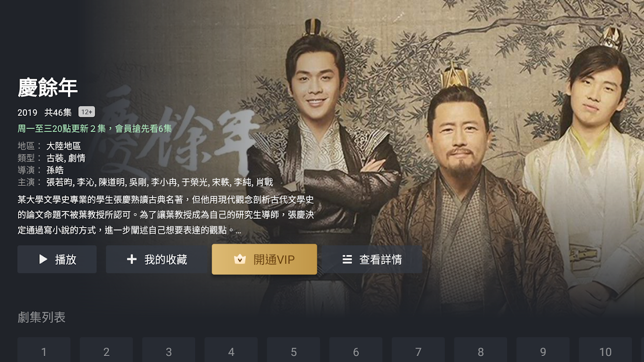Image resolution: width=644 pixels, height=362 pixels.
Task: Click the crown icon on 開通VIP button
Action: tap(240, 259)
